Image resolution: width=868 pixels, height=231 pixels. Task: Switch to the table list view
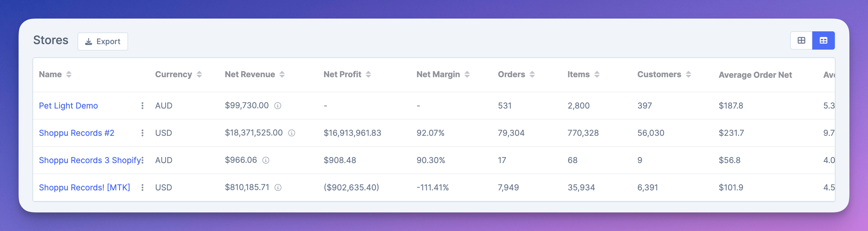(x=823, y=40)
